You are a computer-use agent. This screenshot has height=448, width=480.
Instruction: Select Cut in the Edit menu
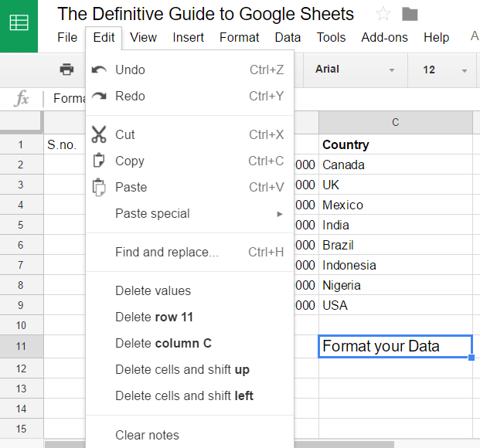(x=190, y=134)
